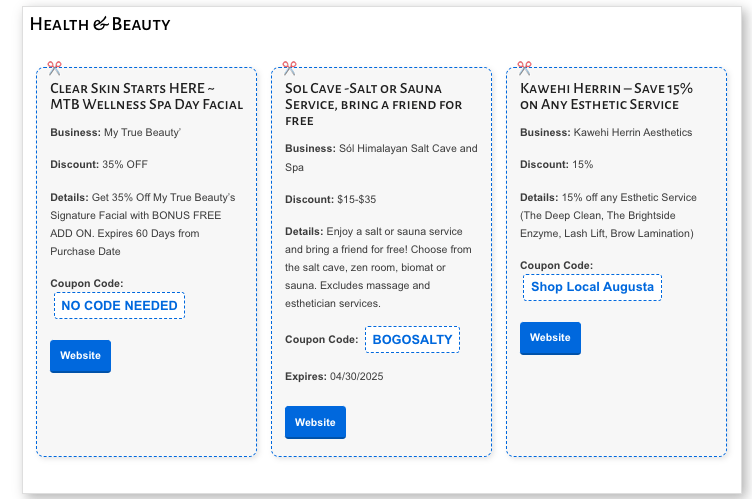Select the NO CODE NEEDED coupon code box
Screen dimensions: 752x499
point(119,306)
